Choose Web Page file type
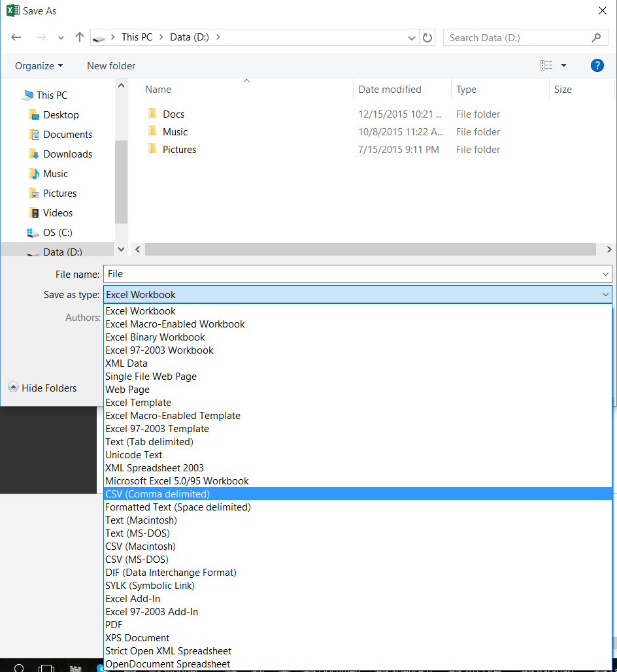This screenshot has height=672, width=617. 358,390
